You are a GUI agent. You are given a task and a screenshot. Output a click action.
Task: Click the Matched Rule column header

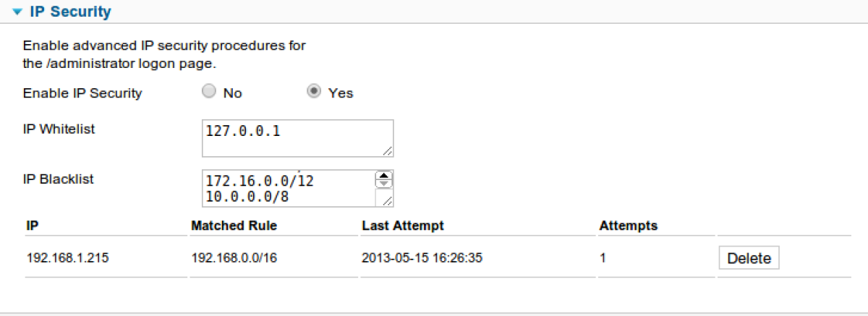tap(234, 226)
